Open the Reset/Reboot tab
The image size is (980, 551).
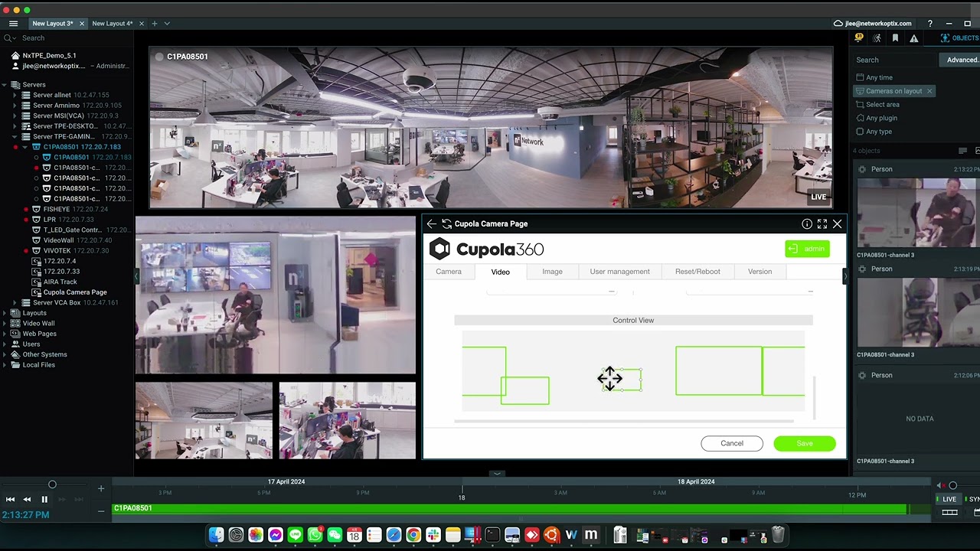(697, 272)
